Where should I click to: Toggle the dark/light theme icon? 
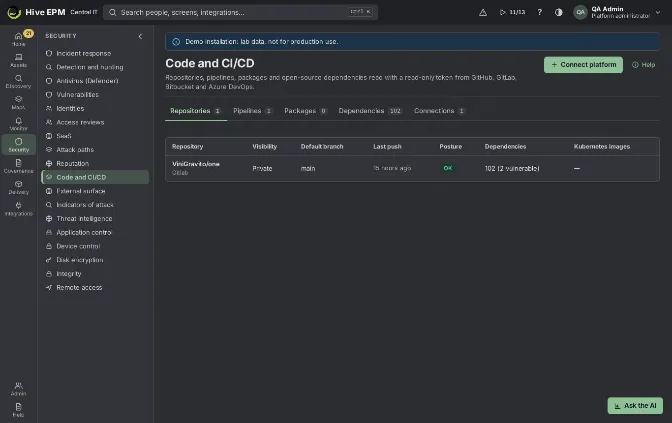point(558,12)
